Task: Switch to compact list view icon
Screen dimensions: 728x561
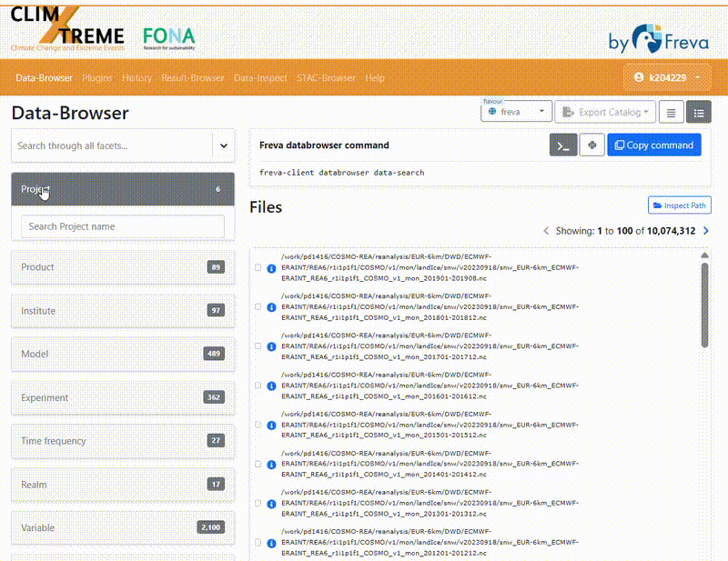Action: 671,113
